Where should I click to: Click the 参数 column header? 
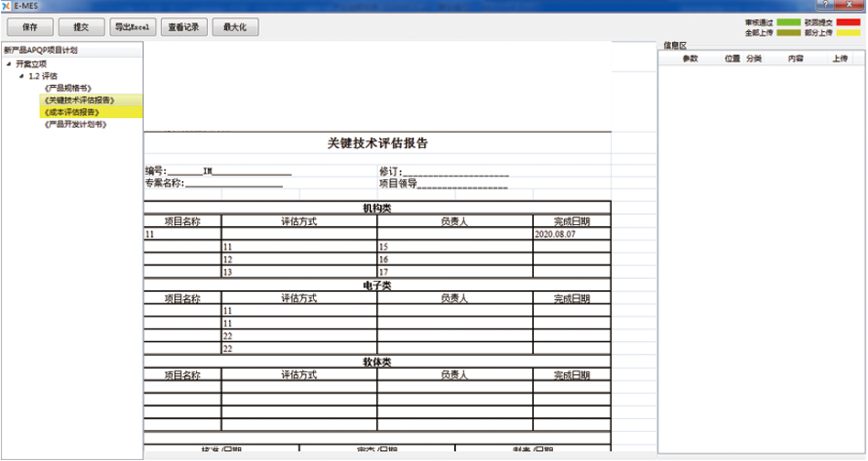(x=690, y=59)
